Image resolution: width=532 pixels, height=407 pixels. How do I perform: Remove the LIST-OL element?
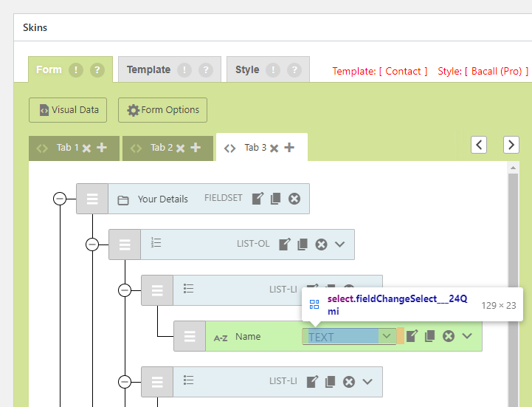(321, 244)
